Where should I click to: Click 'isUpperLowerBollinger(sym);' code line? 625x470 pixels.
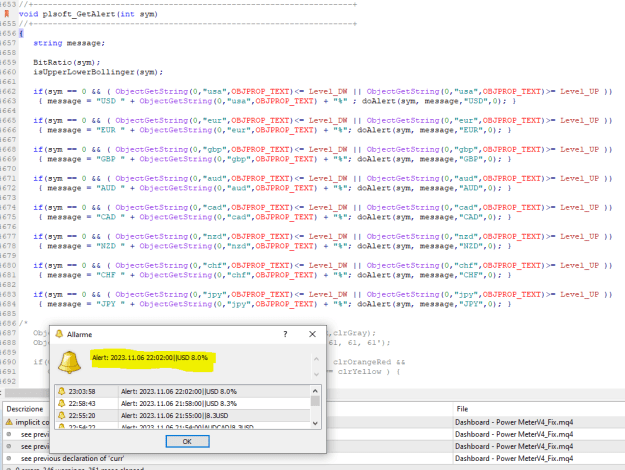point(98,72)
